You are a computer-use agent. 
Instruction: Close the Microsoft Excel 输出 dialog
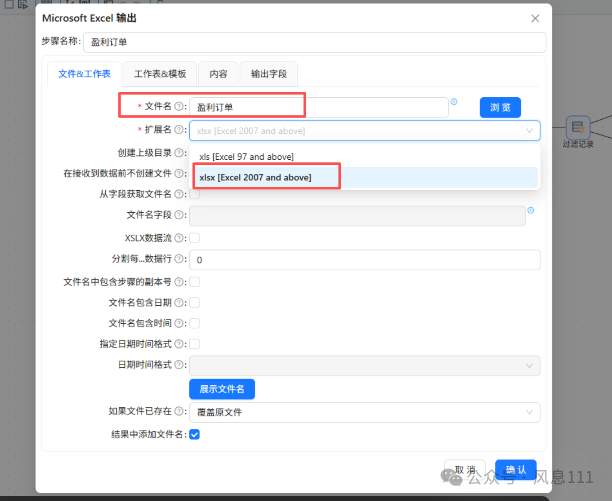click(x=535, y=18)
